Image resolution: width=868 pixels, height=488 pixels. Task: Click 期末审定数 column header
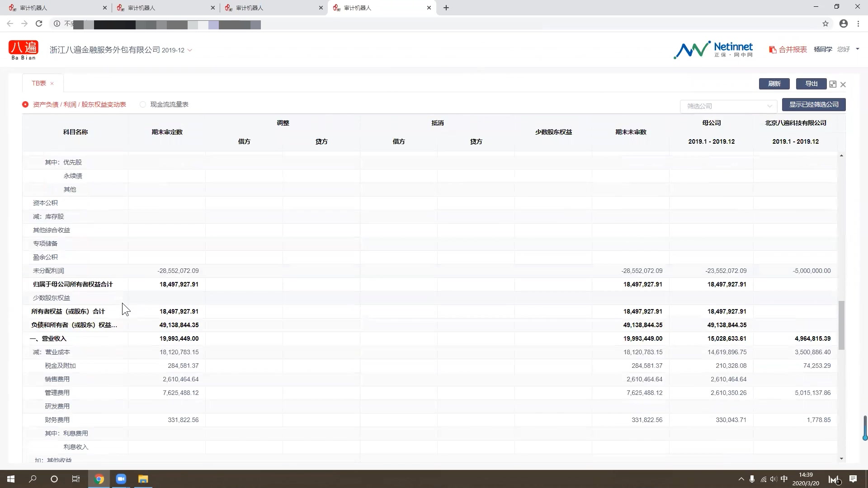[x=167, y=132]
